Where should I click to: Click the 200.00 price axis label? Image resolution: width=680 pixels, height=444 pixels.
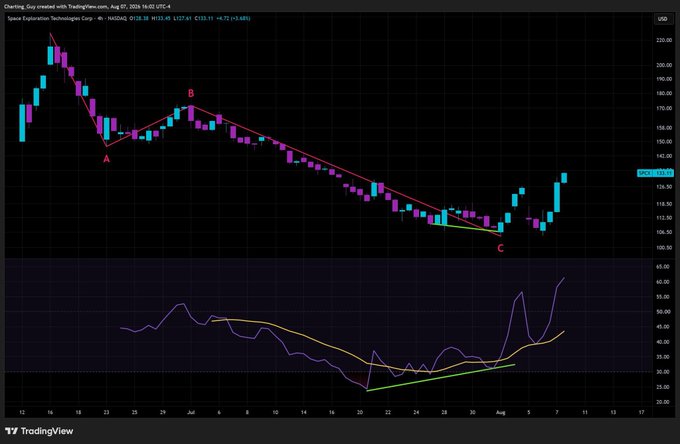coord(664,65)
